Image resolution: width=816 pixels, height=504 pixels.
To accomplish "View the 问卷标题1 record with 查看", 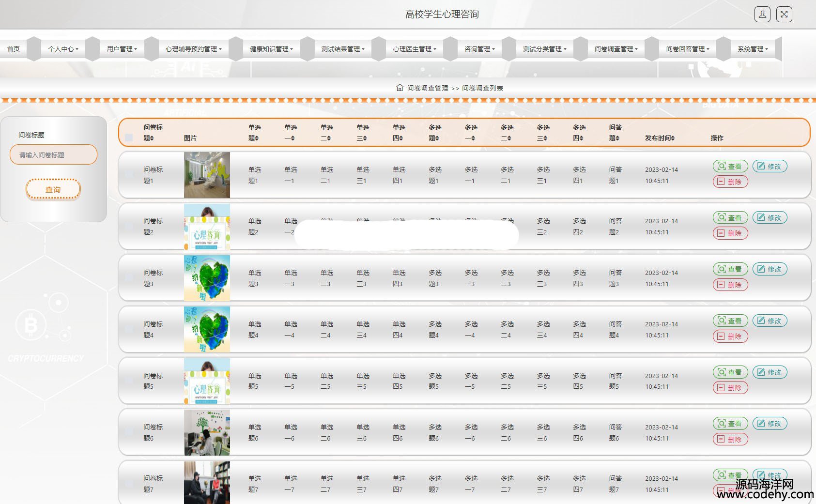I will point(730,166).
